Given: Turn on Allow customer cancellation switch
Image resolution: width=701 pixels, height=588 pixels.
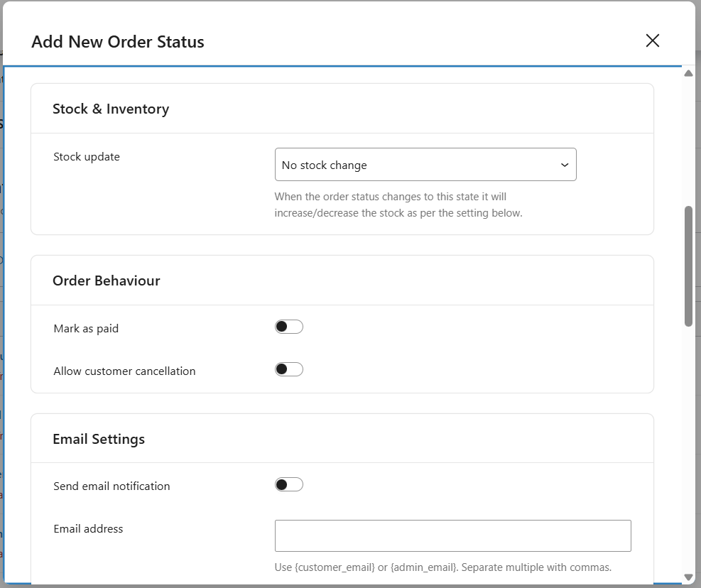Looking at the screenshot, I should click(x=289, y=369).
